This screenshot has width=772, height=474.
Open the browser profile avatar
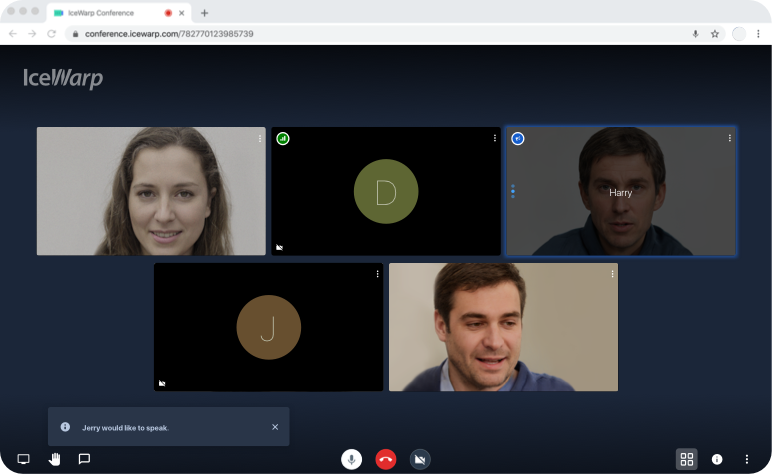point(739,34)
